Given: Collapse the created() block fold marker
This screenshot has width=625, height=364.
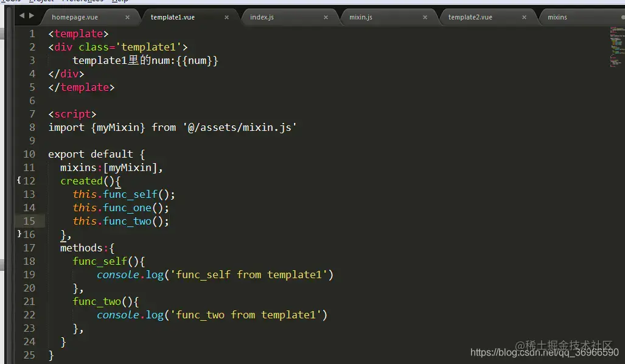Looking at the screenshot, I should [19, 181].
